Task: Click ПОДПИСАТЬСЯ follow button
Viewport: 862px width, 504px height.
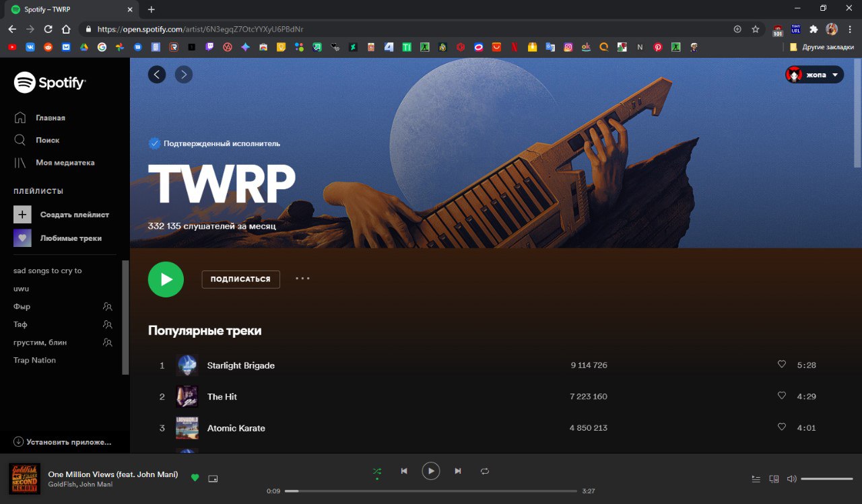Action: coord(240,279)
